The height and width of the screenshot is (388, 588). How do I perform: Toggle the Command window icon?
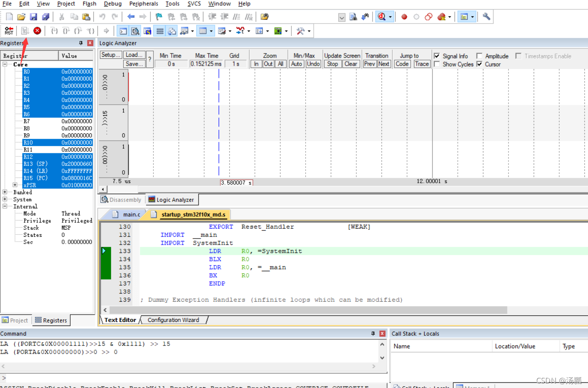123,31
